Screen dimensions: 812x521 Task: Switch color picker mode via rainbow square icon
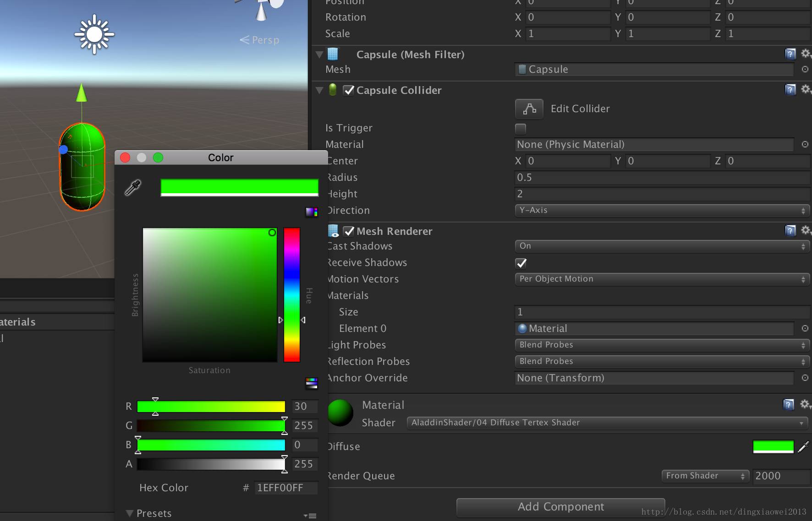click(312, 212)
